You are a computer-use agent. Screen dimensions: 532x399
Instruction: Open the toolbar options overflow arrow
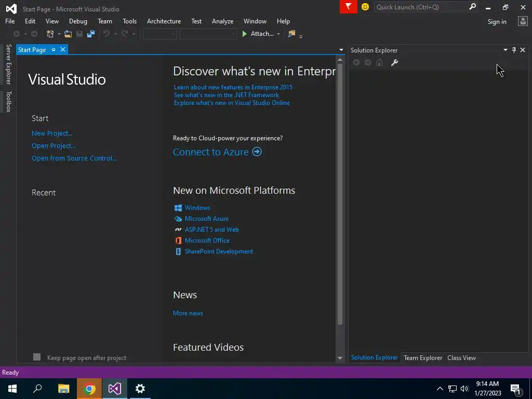[x=301, y=36]
